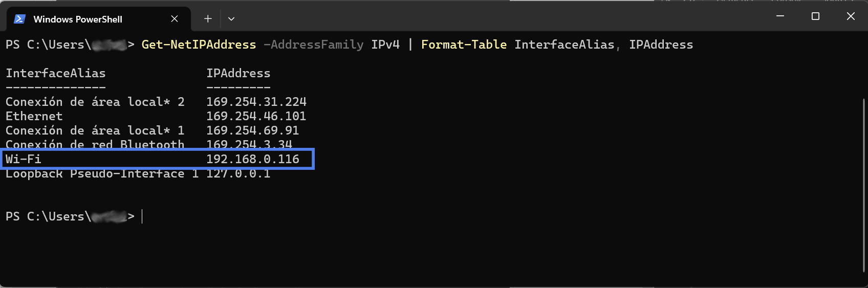Click at the active prompt cursor
Viewport: 868px width, 288px height.
point(142,217)
